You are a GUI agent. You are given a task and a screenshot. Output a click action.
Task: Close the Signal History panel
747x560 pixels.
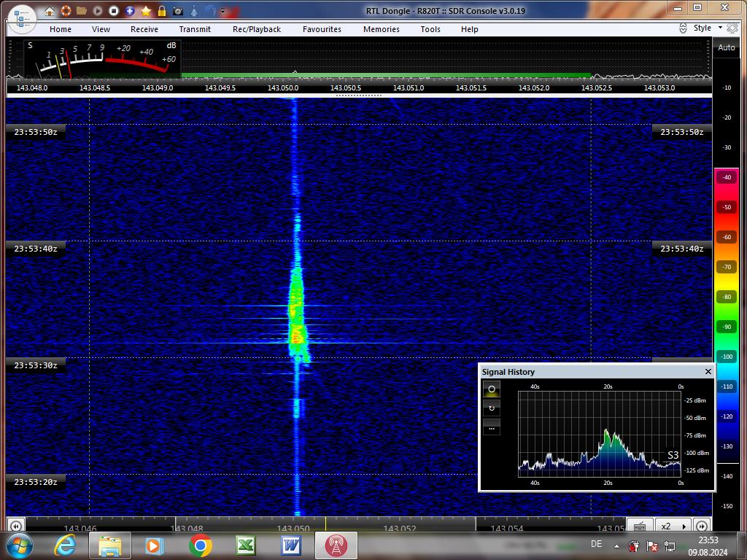[x=708, y=371]
